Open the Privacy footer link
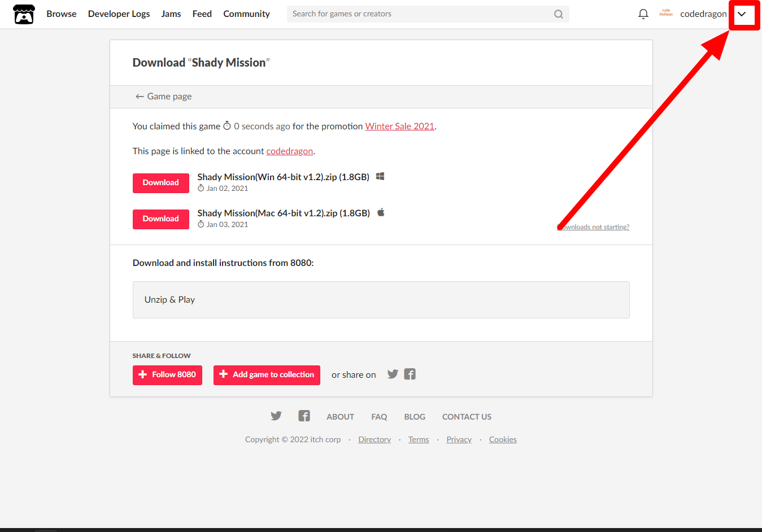The image size is (762, 532). [459, 439]
